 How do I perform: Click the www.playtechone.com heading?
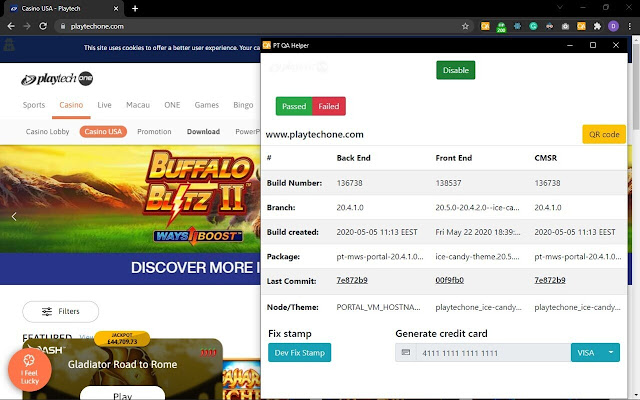pyautogui.click(x=314, y=134)
